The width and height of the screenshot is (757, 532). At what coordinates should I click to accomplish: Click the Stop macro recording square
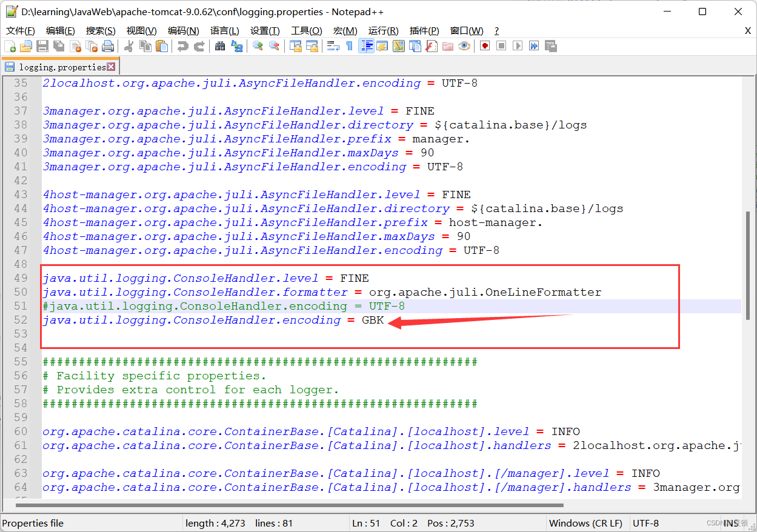tap(501, 46)
